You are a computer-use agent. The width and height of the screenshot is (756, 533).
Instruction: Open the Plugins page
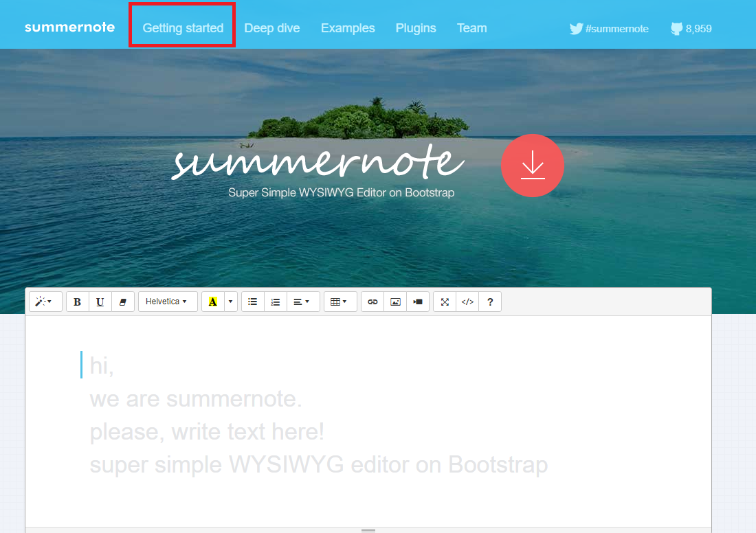pos(416,28)
